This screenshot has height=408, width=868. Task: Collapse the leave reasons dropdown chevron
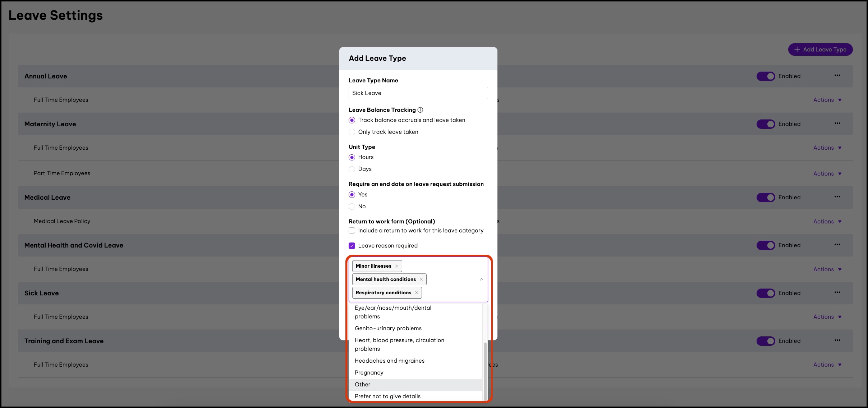[481, 280]
